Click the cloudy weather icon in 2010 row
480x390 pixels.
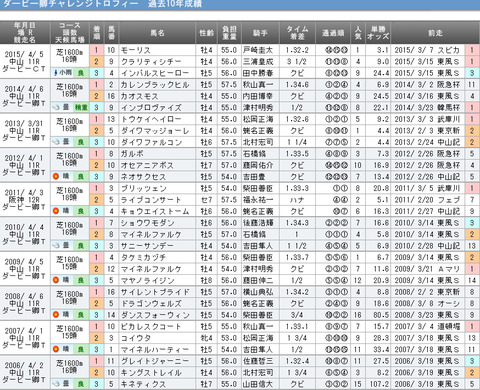[56, 246]
